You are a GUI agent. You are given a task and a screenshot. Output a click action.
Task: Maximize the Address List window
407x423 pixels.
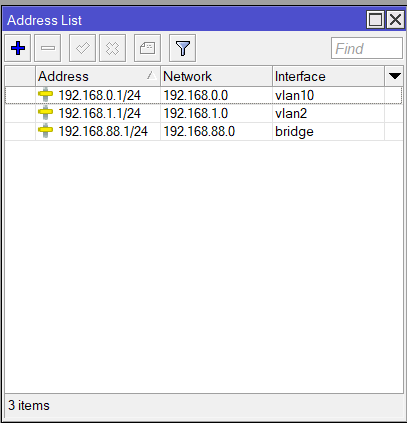click(x=375, y=20)
